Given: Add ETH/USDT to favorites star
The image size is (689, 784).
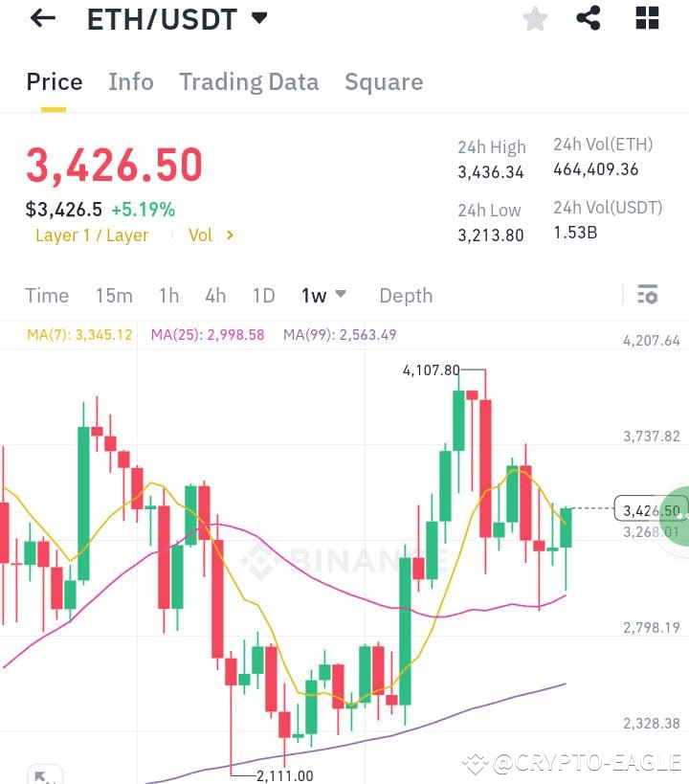Looking at the screenshot, I should click(x=535, y=19).
